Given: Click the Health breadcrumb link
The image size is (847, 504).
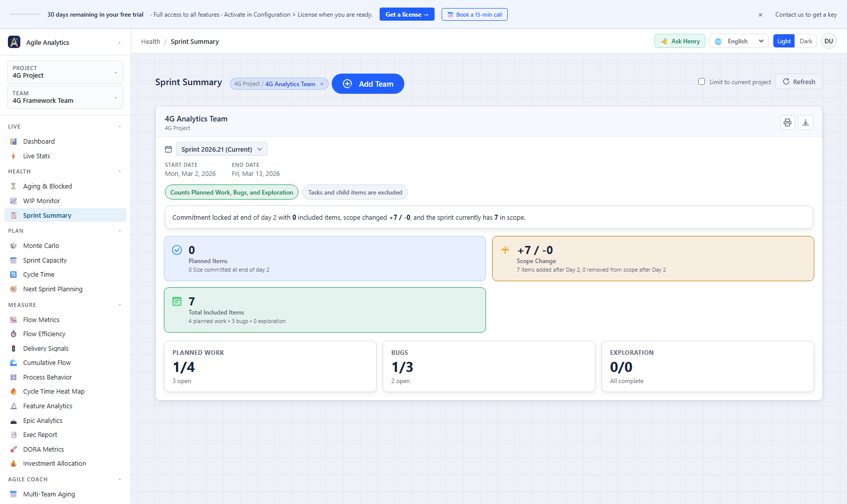Looking at the screenshot, I should [x=150, y=42].
